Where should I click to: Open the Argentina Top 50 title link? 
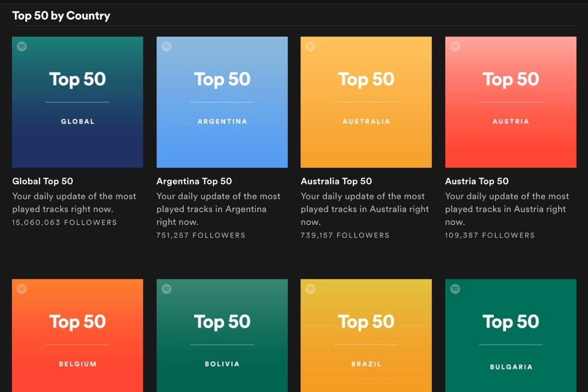click(194, 181)
